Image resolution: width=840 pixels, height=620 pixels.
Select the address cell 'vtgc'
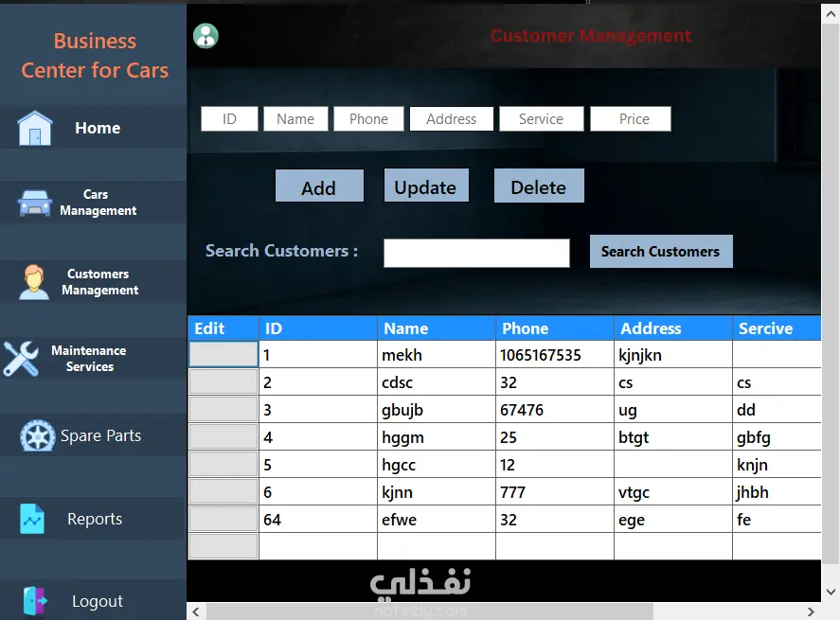pos(673,491)
